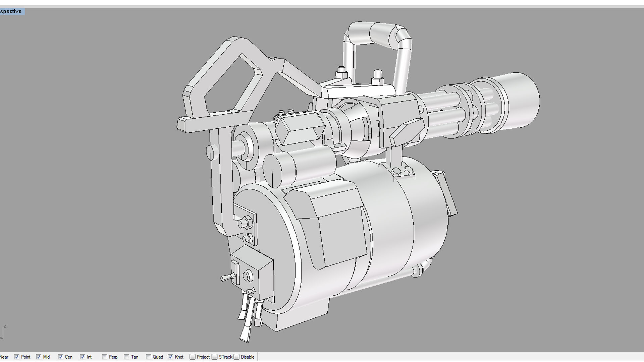Click the Perspective viewport title label

tap(11, 11)
